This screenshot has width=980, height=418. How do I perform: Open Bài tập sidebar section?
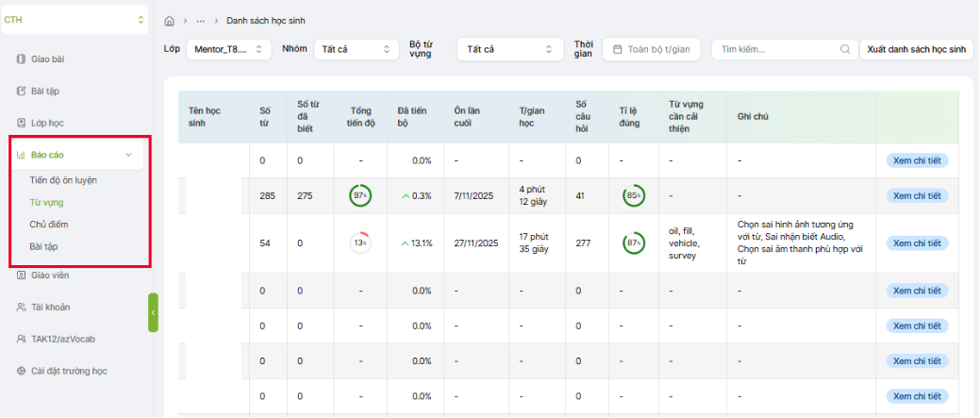[x=45, y=92]
